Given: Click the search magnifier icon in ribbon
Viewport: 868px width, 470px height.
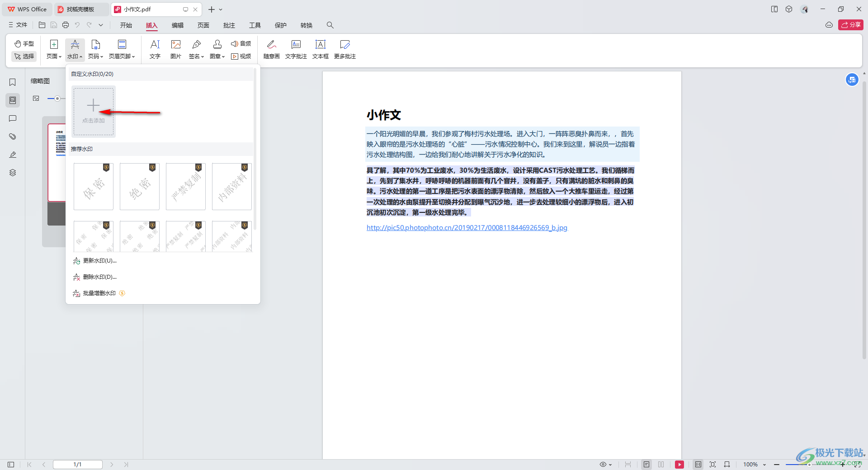Looking at the screenshot, I should 330,25.
